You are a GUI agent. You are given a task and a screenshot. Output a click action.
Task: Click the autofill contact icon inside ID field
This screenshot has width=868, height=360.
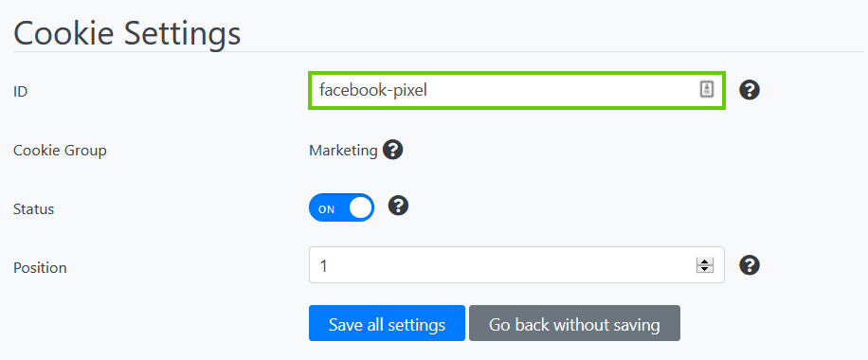[706, 89]
